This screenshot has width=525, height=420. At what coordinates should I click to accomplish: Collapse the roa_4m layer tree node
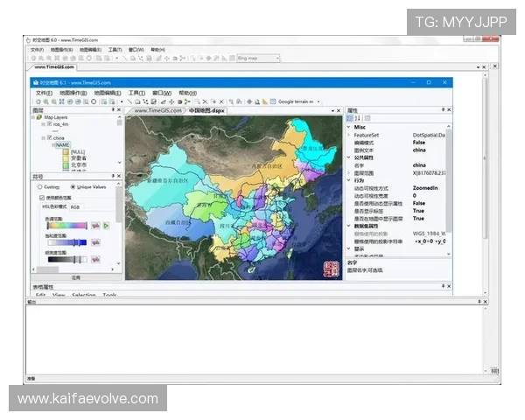point(43,124)
